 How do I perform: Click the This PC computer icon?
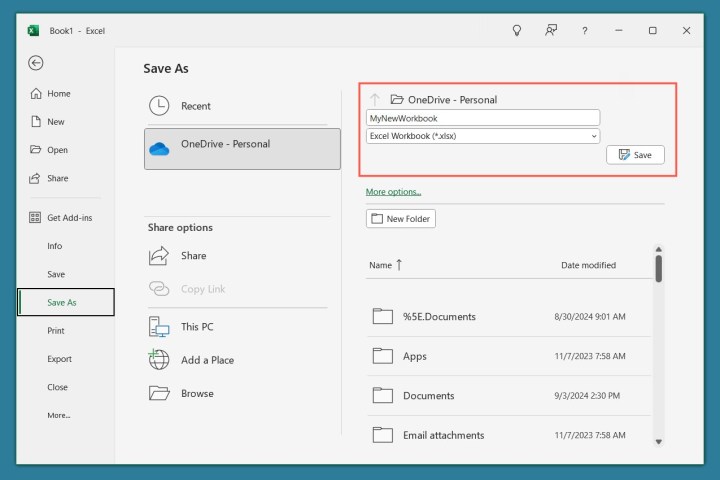point(159,327)
